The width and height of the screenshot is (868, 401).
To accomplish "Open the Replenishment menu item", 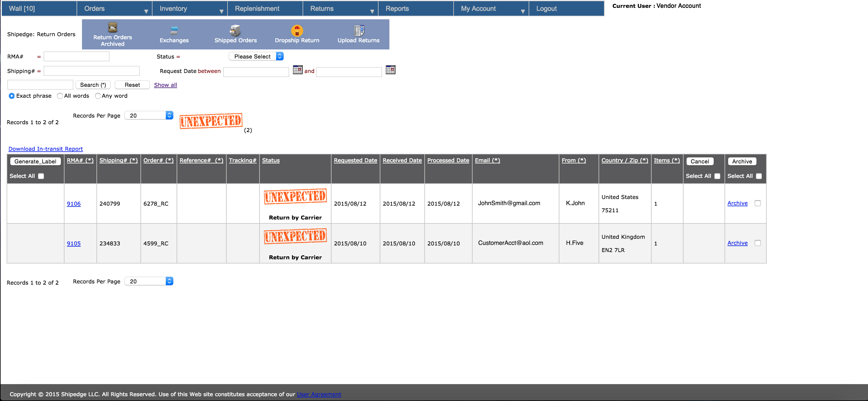I will pos(257,8).
